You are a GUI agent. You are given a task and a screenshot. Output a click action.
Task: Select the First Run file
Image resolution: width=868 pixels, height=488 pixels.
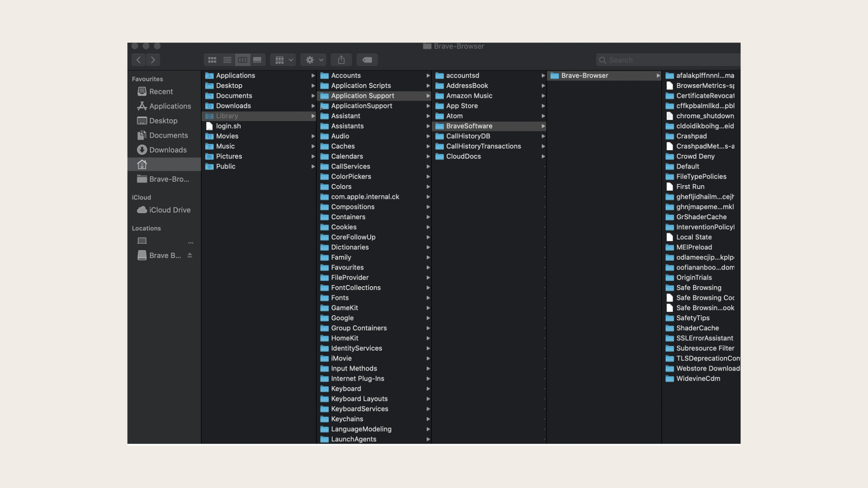(x=702, y=187)
